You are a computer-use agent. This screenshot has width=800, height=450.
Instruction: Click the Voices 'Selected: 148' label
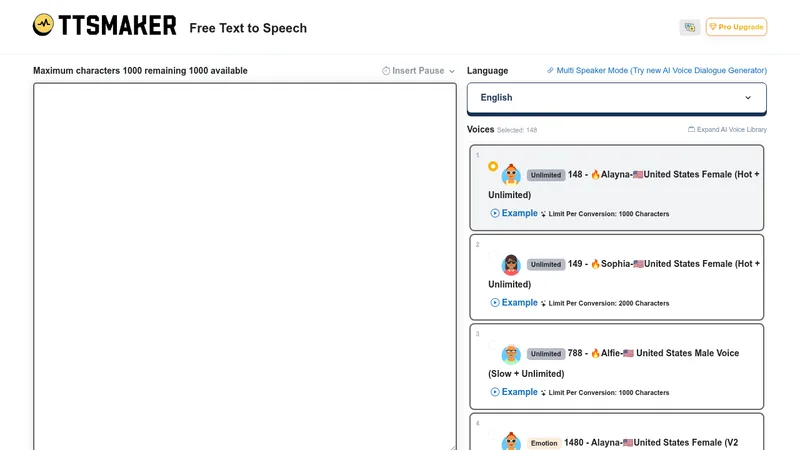(517, 130)
